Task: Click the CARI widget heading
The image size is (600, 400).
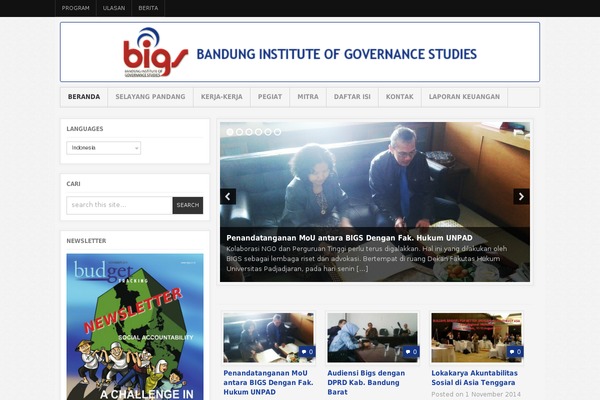Action: click(x=73, y=184)
